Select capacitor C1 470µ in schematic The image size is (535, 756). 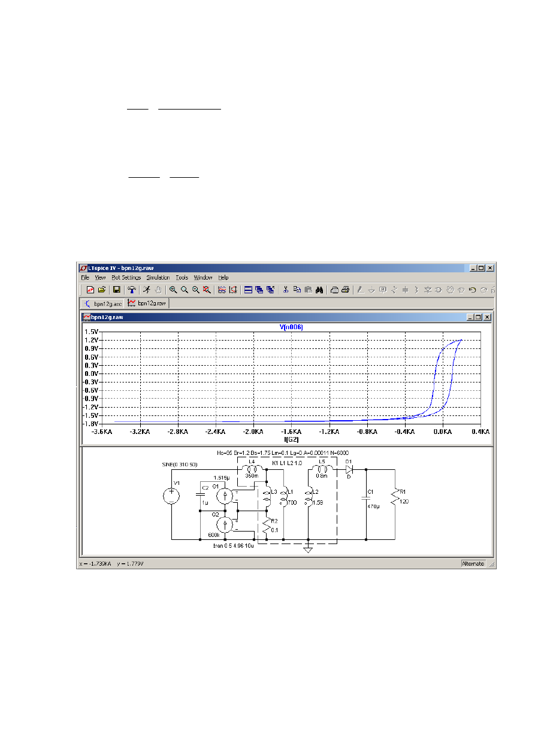tap(366, 497)
